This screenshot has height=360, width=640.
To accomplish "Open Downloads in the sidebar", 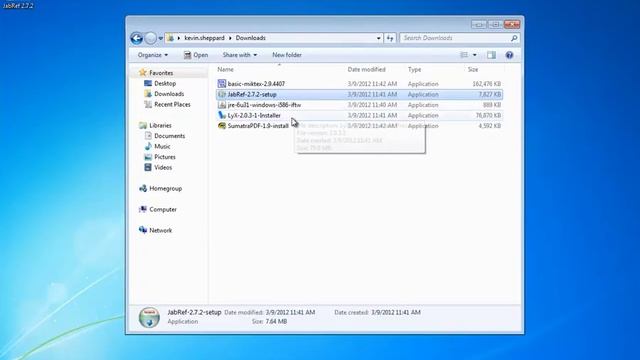I will [x=169, y=94].
